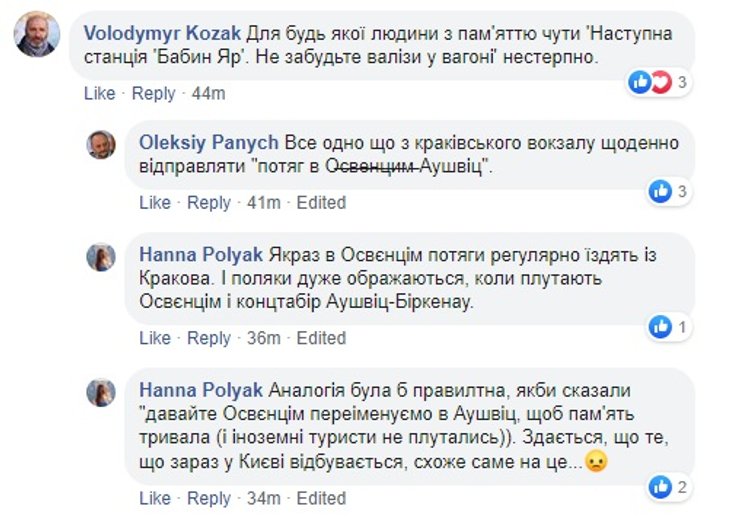Reply to Hanna Polyak's 34m comment
The width and height of the screenshot is (740, 521).
click(x=209, y=497)
